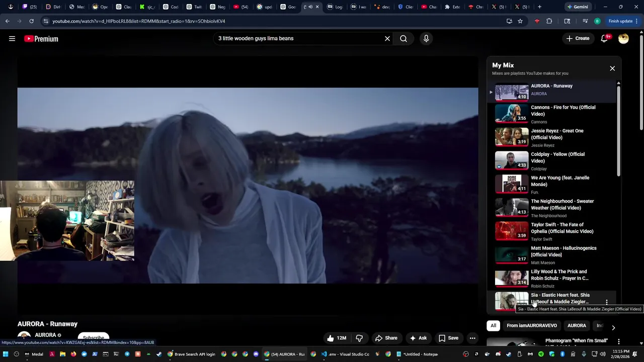Play Cannons Fire for You thumbnail
The width and height of the screenshot is (644, 362).
click(512, 113)
